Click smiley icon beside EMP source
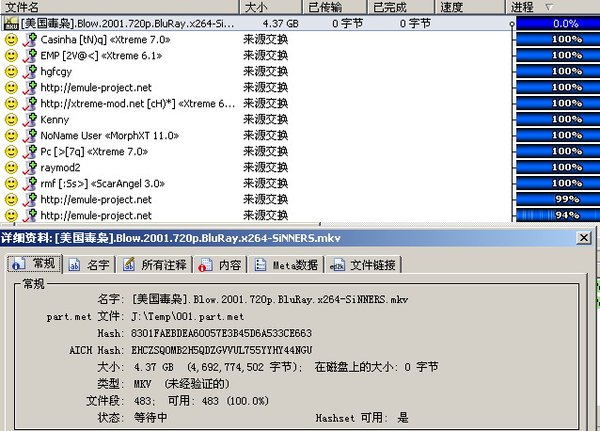 point(11,56)
